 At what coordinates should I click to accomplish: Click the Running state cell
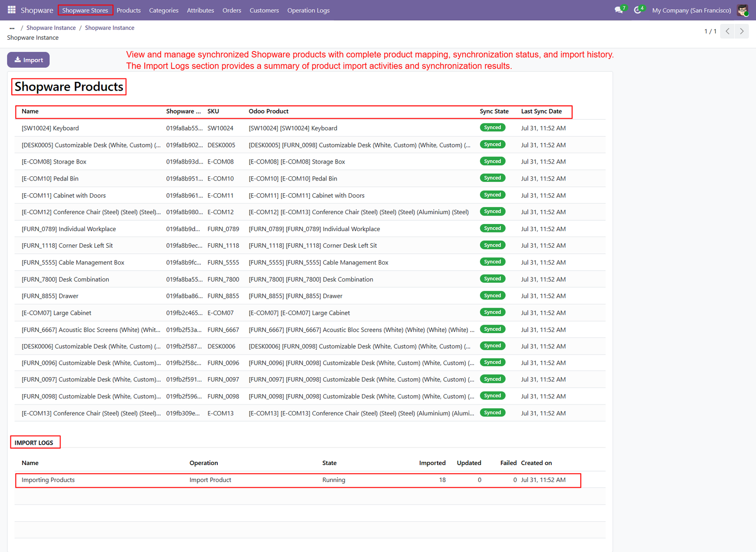334,480
